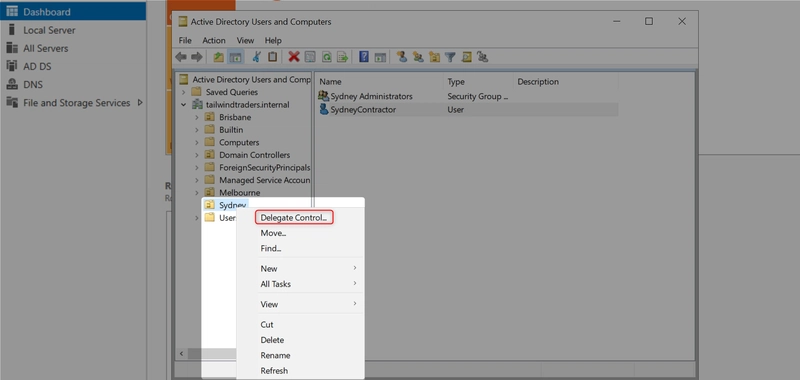Click the Find objects toolbar icon

point(466,57)
